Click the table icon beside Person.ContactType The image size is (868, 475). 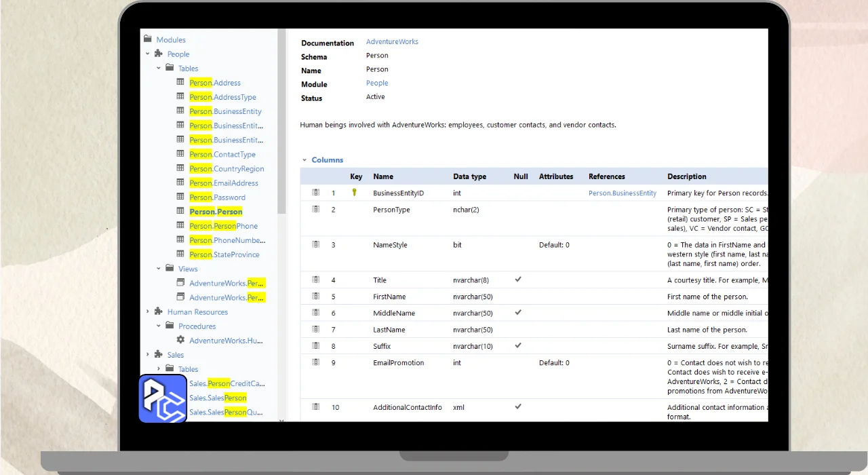180,154
